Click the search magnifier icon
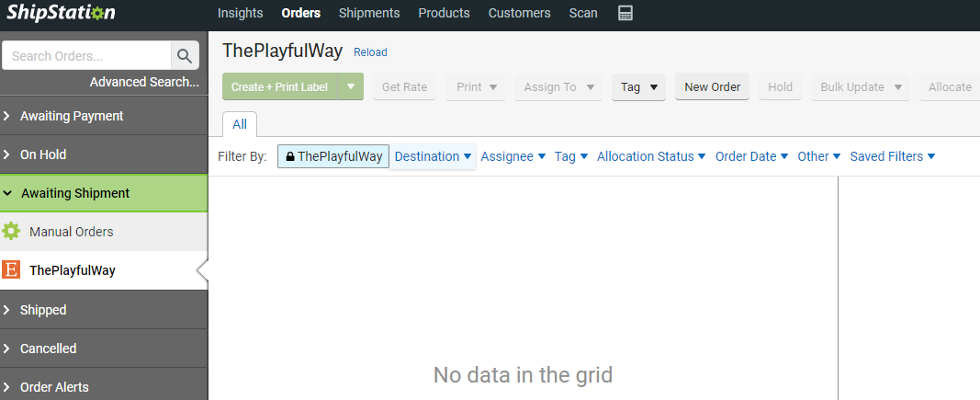Screen dimensions: 980x400 click(185, 56)
